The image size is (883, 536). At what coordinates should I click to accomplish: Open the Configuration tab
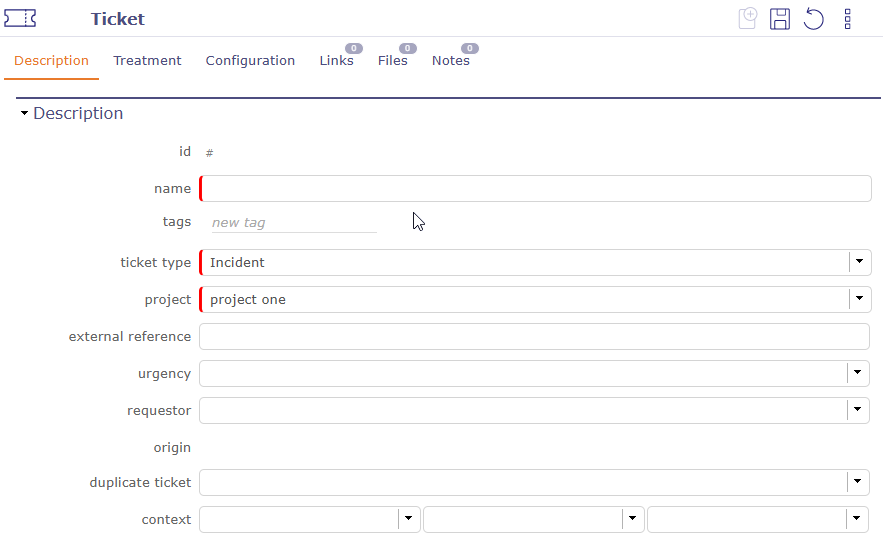250,61
